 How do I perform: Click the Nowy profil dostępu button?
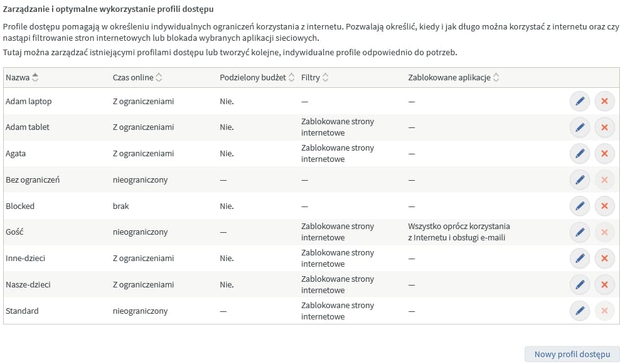[572, 354]
